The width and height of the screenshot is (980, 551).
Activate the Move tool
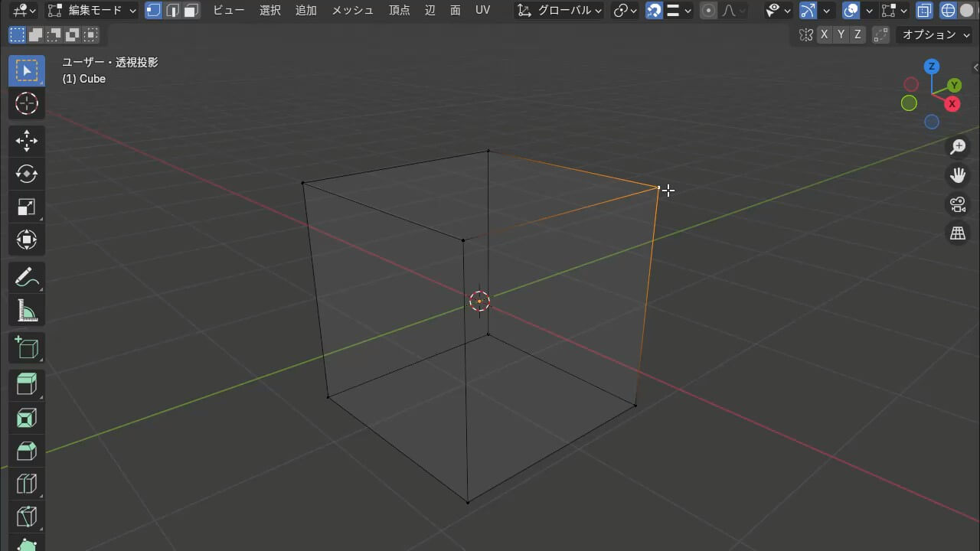click(27, 141)
